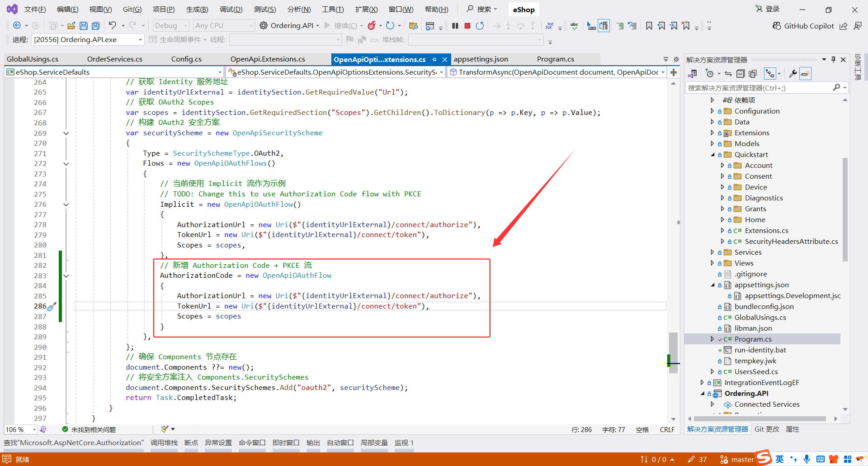Click the indent lines toolbar icon
868x466 pixels.
pos(620,26)
